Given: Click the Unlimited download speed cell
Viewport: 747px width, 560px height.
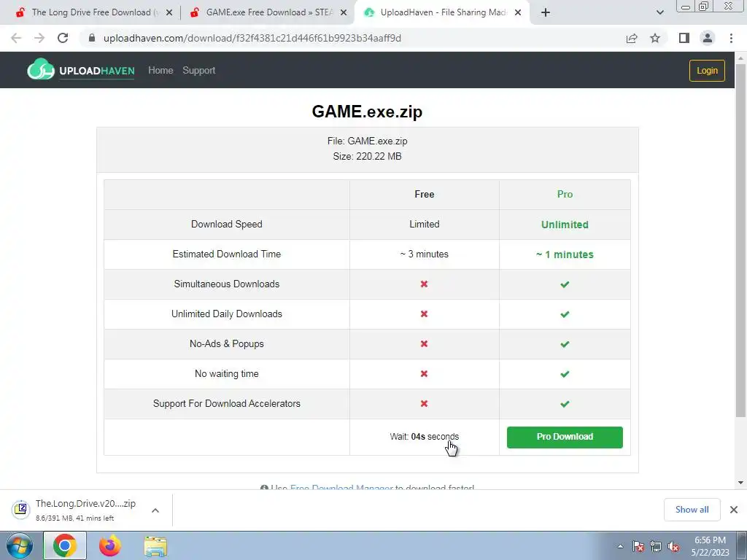Looking at the screenshot, I should click(565, 225).
